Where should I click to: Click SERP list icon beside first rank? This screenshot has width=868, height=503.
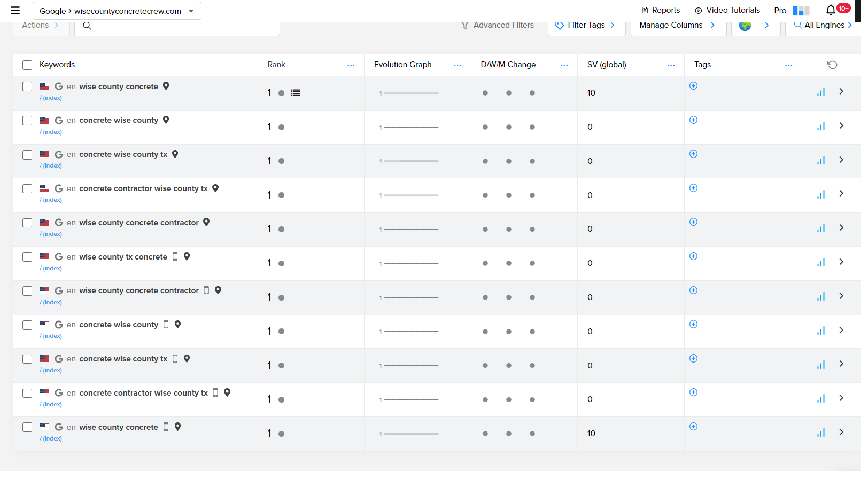[x=296, y=93]
